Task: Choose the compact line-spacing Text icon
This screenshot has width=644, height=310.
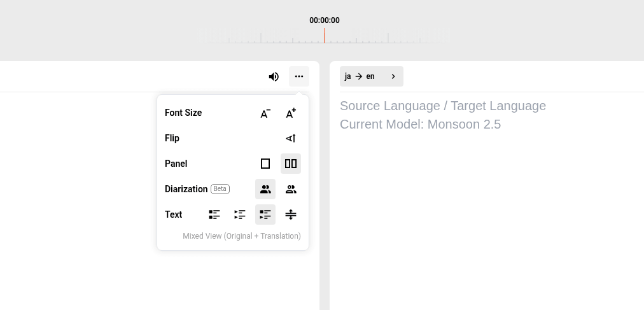Action: (x=291, y=215)
